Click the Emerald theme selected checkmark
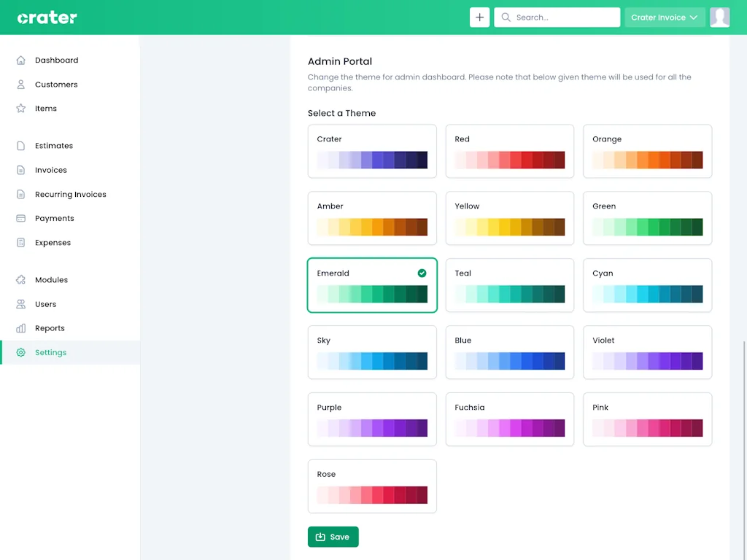 tap(422, 273)
